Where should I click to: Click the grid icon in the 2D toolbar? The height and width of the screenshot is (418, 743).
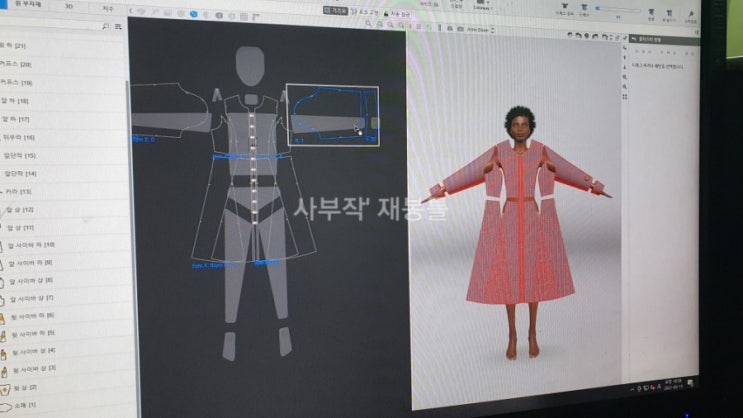[244, 17]
